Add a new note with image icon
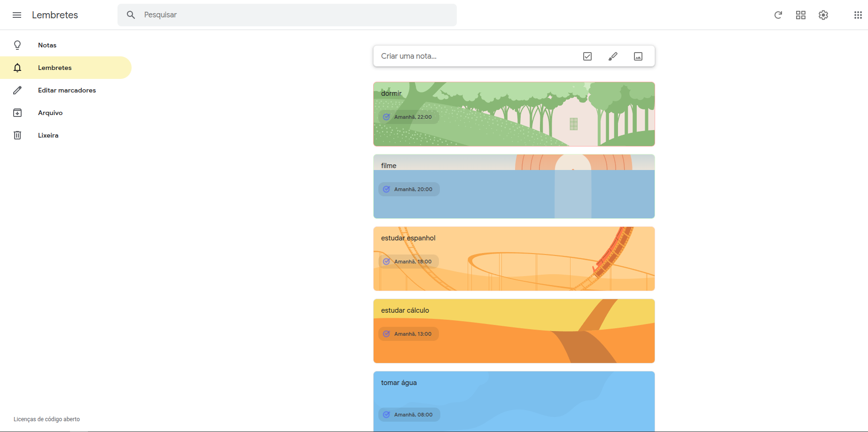The image size is (868, 432). click(638, 56)
